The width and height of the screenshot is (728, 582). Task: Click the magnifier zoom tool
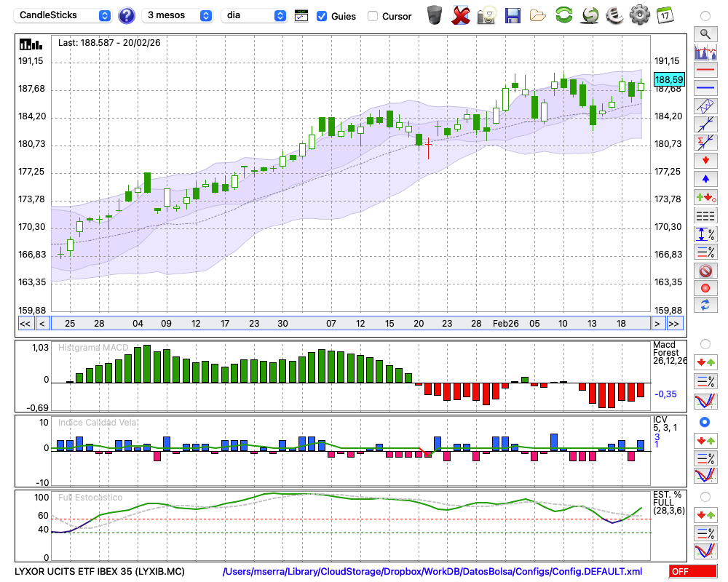[705, 34]
